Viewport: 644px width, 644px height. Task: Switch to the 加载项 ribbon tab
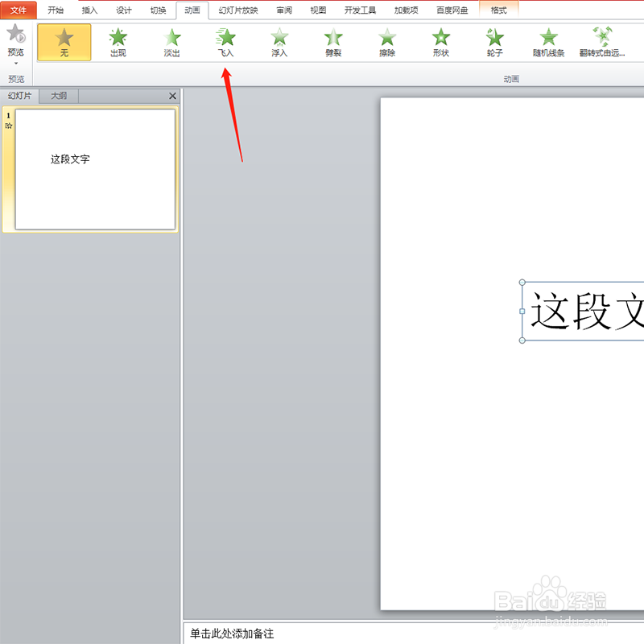coord(407,10)
